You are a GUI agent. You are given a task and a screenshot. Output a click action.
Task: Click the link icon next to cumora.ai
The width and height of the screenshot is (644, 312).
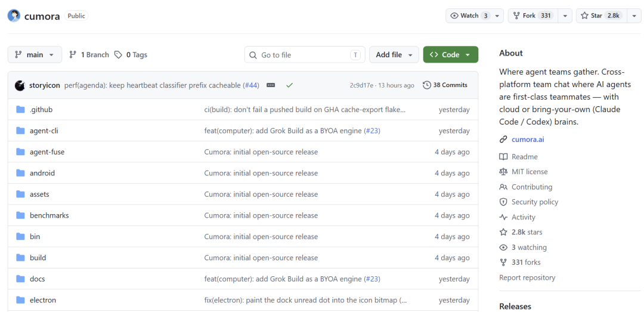503,140
